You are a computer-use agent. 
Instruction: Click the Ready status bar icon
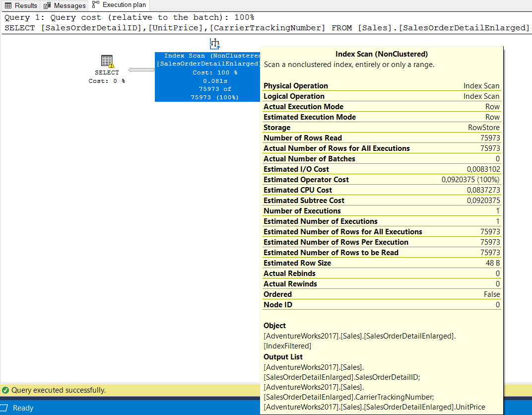point(4,408)
